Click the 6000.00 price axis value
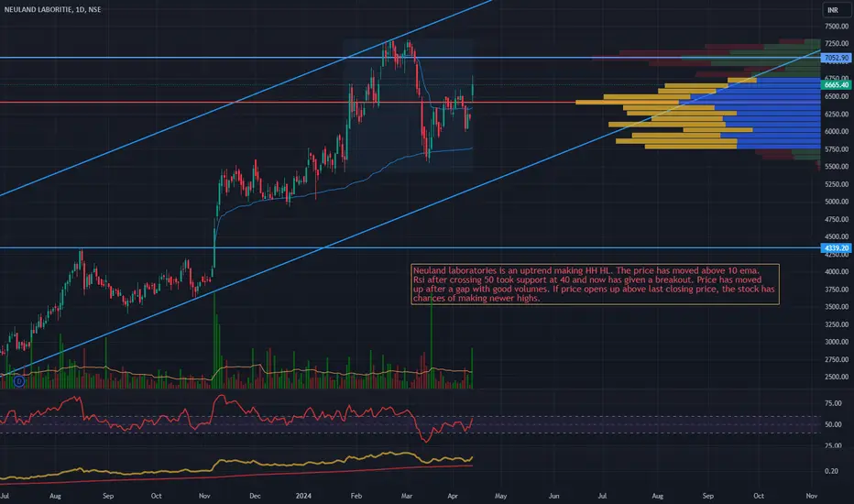The height and width of the screenshot is (504, 854). 836,131
